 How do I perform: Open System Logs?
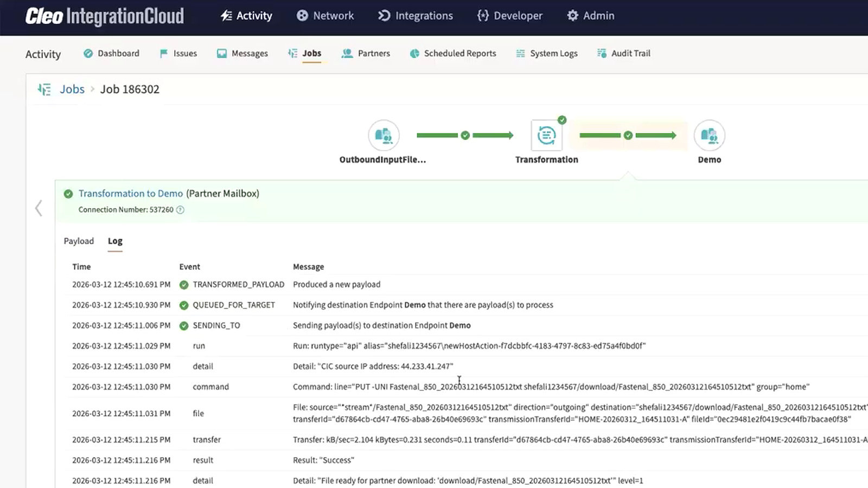pyautogui.click(x=547, y=53)
